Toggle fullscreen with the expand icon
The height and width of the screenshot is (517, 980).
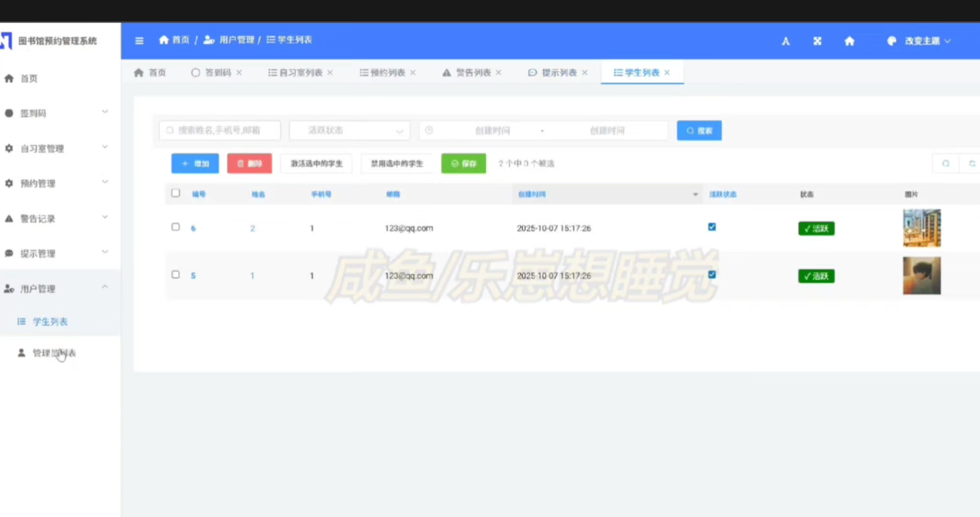point(817,42)
